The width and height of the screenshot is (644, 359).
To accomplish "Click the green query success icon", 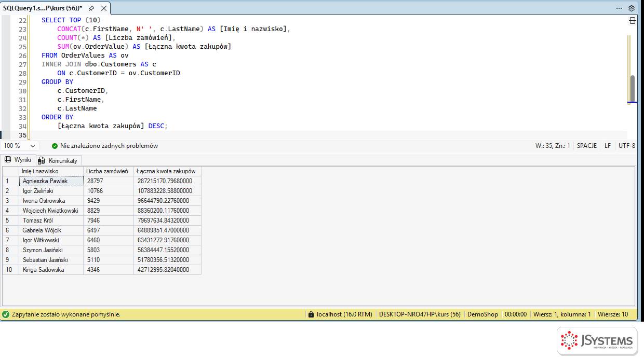I will point(6,314).
